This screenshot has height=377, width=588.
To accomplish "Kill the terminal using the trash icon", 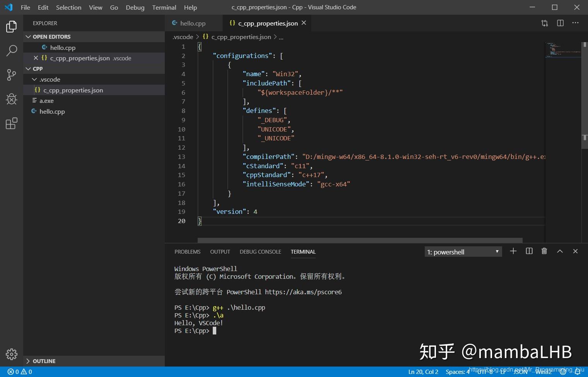I will click(x=544, y=251).
